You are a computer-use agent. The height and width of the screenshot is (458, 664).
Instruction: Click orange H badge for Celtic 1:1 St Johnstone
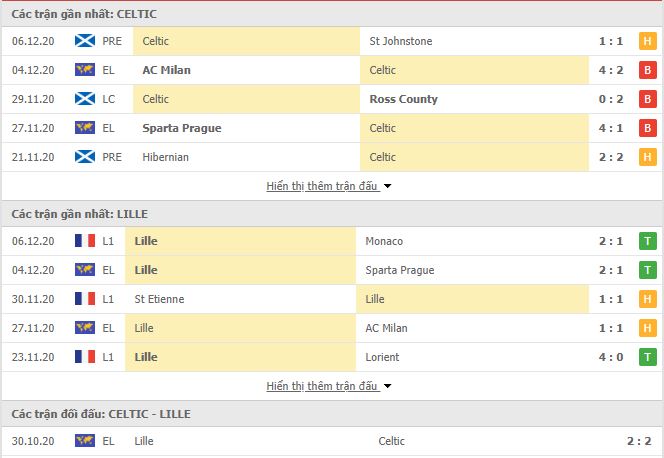[x=647, y=41]
